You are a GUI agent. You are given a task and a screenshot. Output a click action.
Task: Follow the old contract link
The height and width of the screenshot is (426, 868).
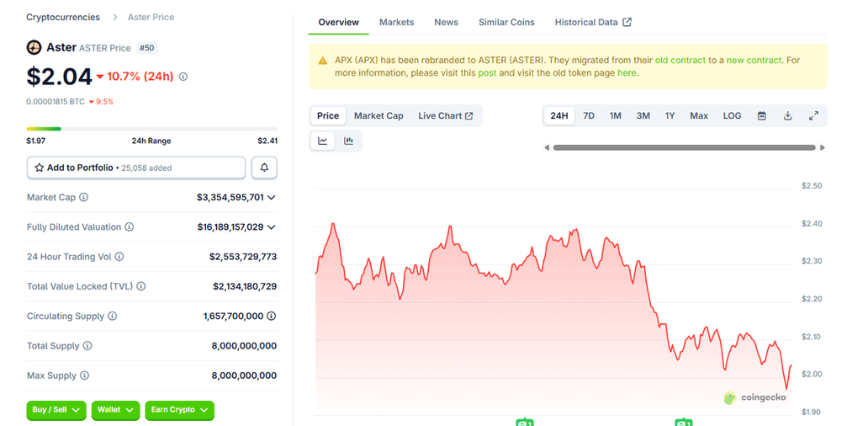(680, 61)
